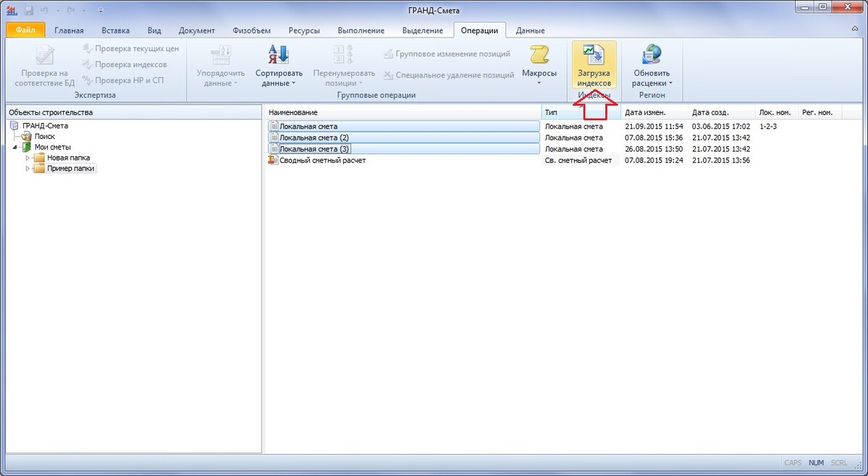
Task: Select the Сводный сметный расчет row
Action: [403, 161]
